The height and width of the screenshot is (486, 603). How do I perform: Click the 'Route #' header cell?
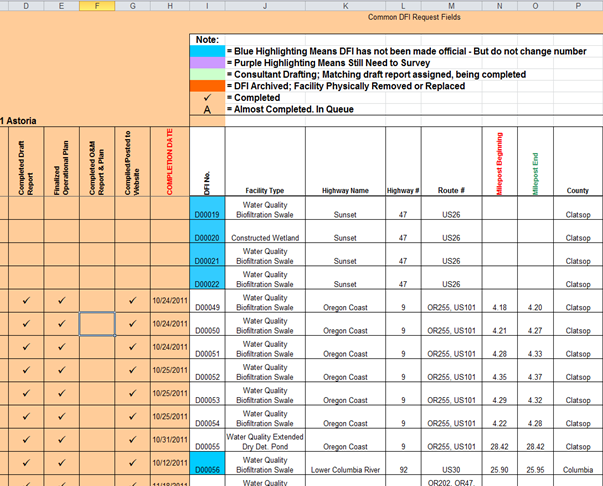tap(451, 161)
